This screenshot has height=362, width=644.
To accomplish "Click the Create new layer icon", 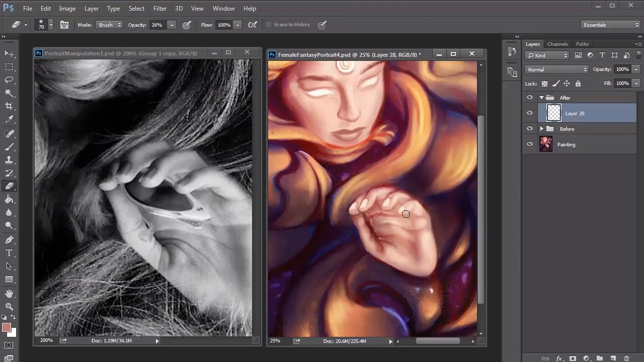I will (x=613, y=358).
